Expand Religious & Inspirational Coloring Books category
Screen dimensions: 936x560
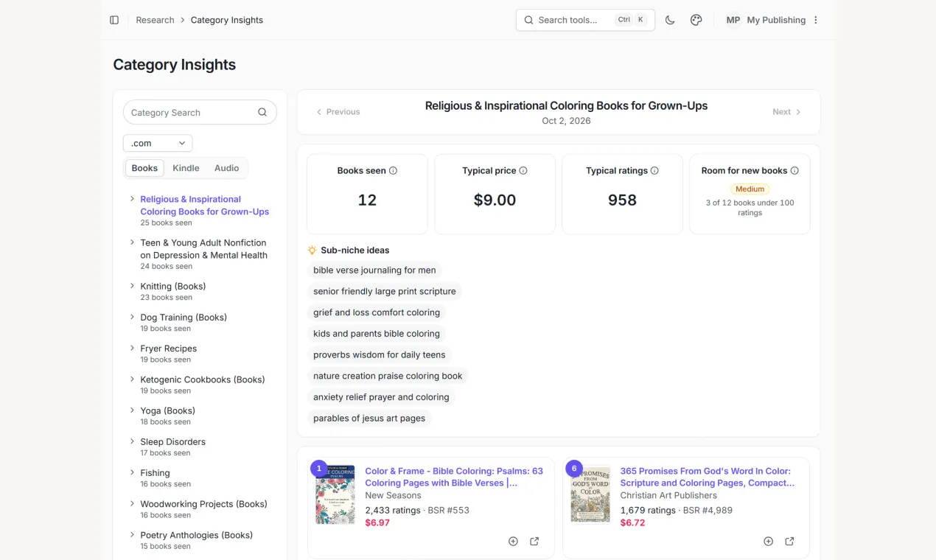coord(132,199)
